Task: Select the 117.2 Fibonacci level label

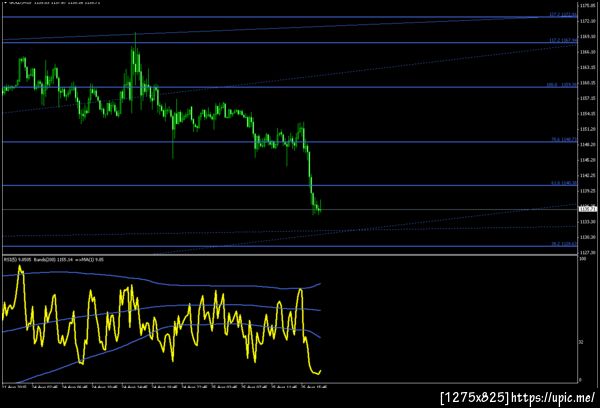Action: pyautogui.click(x=562, y=40)
